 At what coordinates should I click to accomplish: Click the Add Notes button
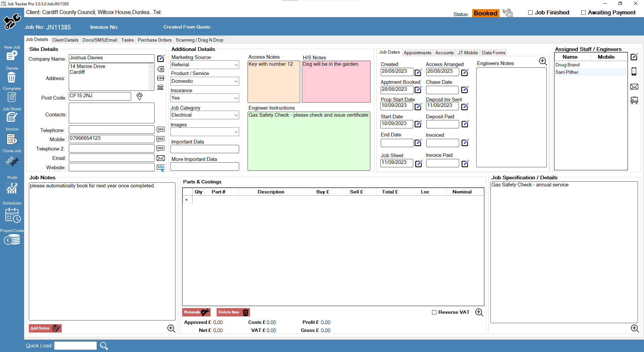coord(45,328)
